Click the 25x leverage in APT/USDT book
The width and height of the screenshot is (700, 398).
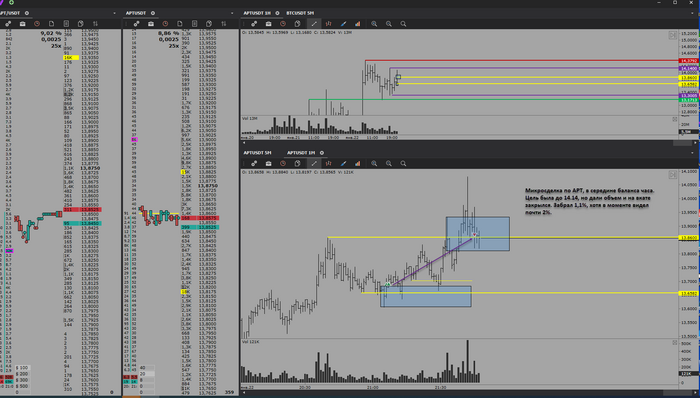56,46
